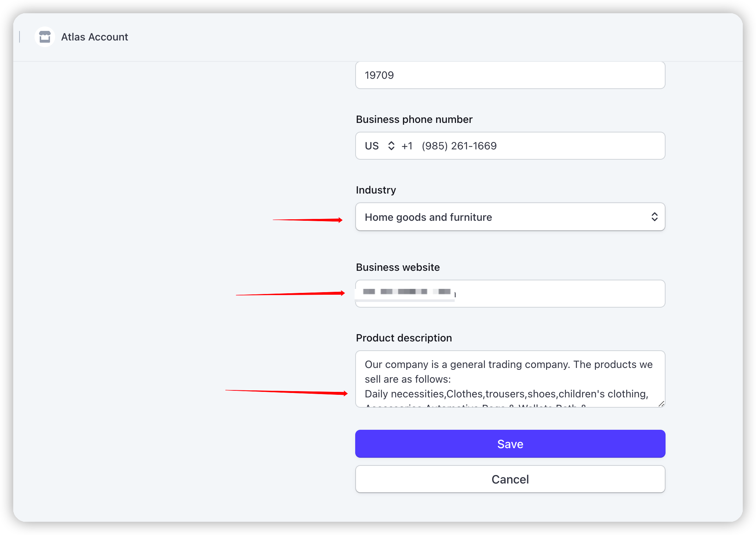Click the Industry dropdown's chevron arrows

(654, 217)
